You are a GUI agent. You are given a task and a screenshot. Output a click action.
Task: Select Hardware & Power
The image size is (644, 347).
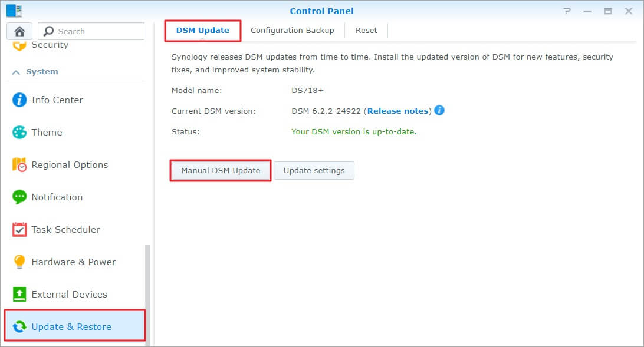(75, 262)
